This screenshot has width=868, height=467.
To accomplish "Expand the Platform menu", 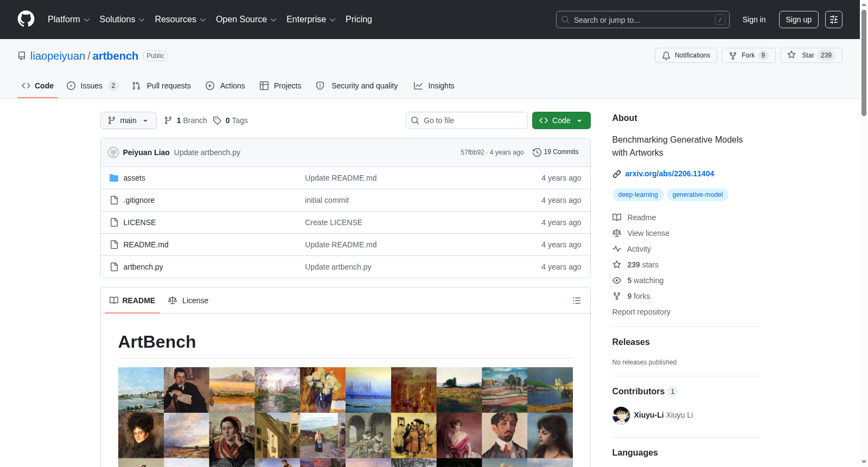I will (68, 20).
